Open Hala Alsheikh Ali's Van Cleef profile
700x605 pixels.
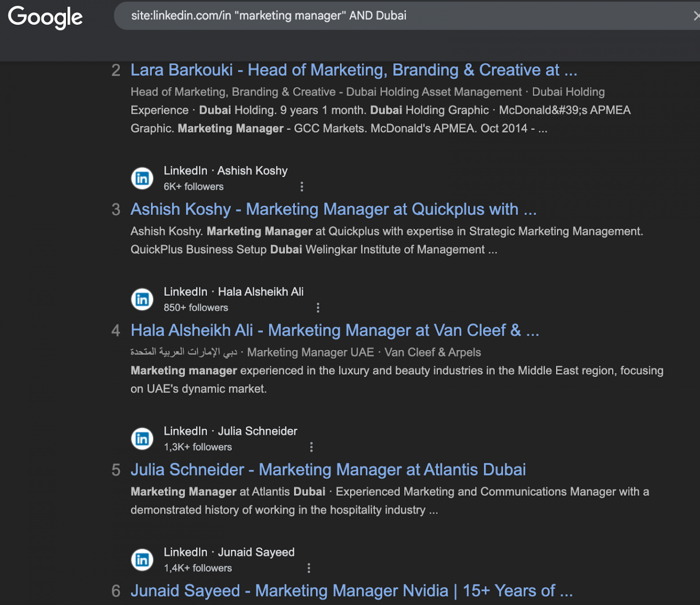[x=335, y=330]
